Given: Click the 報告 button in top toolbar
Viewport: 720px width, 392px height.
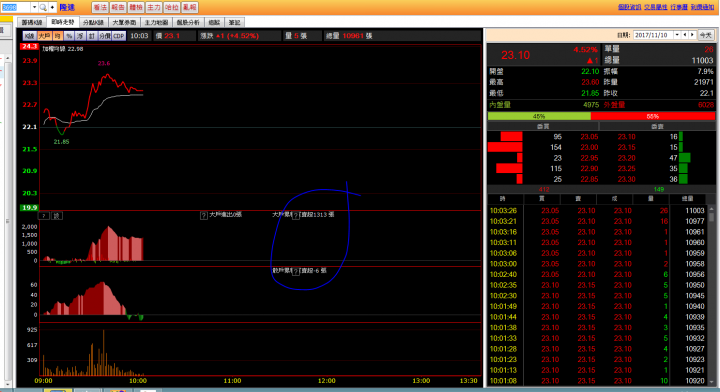Looking at the screenshot, I should click(118, 7).
